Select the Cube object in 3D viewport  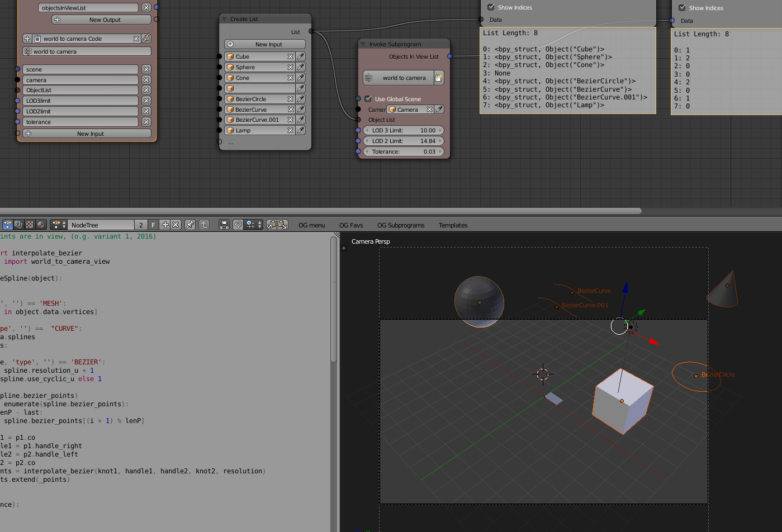[x=622, y=401]
